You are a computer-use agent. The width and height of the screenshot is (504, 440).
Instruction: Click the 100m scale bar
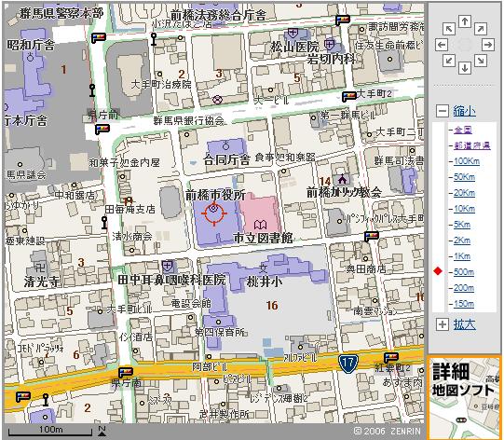(50, 431)
